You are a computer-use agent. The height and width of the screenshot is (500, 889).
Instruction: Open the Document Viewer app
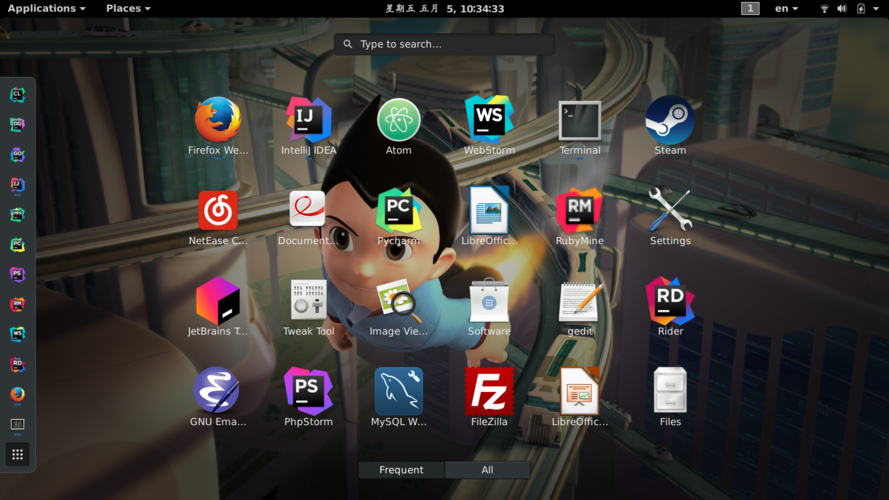[x=308, y=209]
